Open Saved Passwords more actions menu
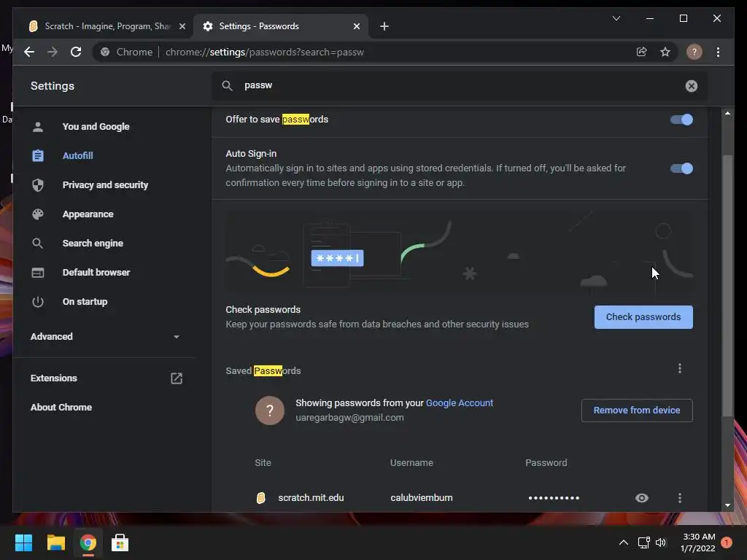 coord(680,368)
